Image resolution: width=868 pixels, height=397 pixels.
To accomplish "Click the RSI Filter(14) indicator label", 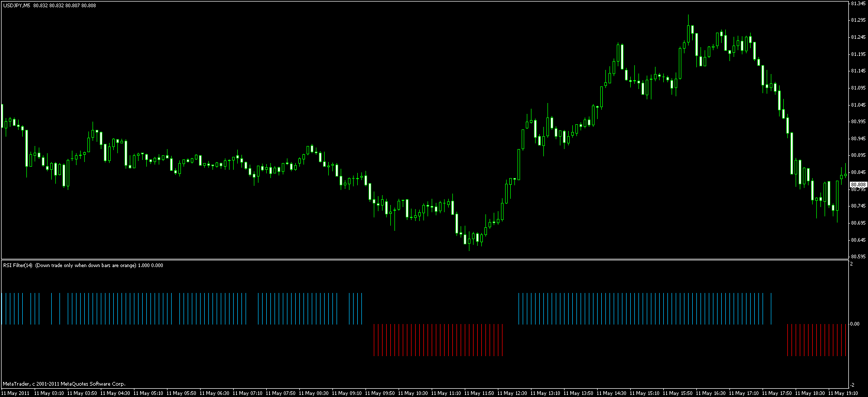I will (x=18, y=266).
